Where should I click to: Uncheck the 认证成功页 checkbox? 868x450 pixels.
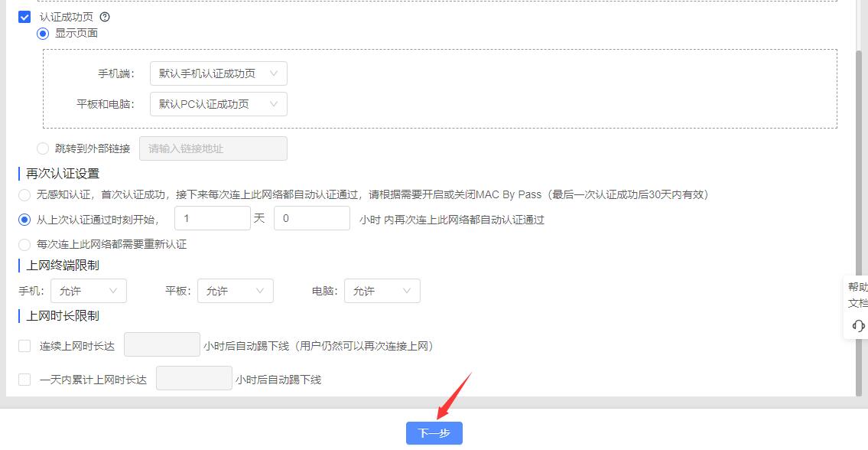coord(24,17)
